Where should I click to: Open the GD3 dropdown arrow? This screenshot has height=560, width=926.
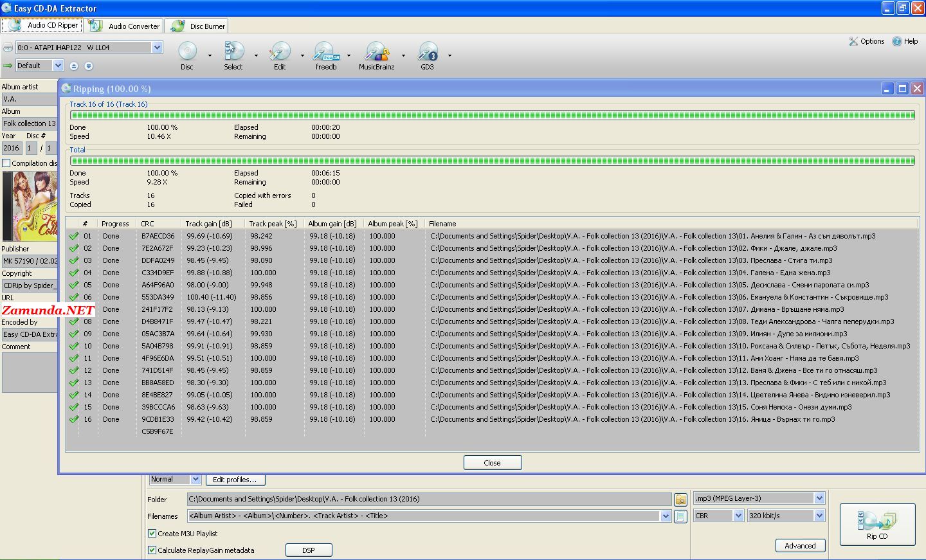pyautogui.click(x=449, y=55)
